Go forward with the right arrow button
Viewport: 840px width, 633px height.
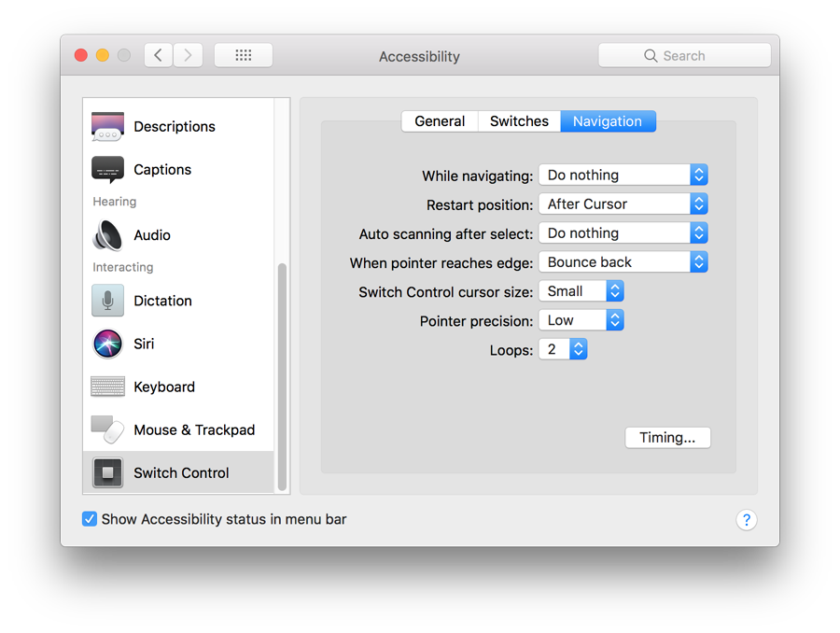pyautogui.click(x=188, y=55)
